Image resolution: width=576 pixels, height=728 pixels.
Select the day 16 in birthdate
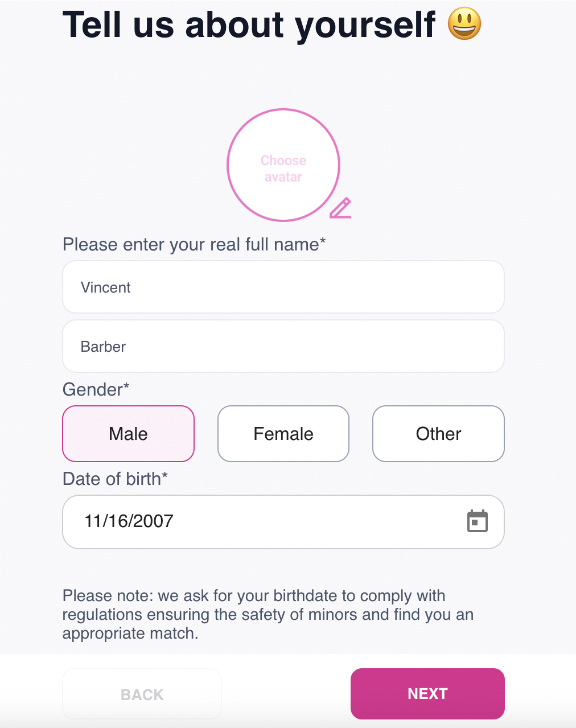click(x=117, y=521)
